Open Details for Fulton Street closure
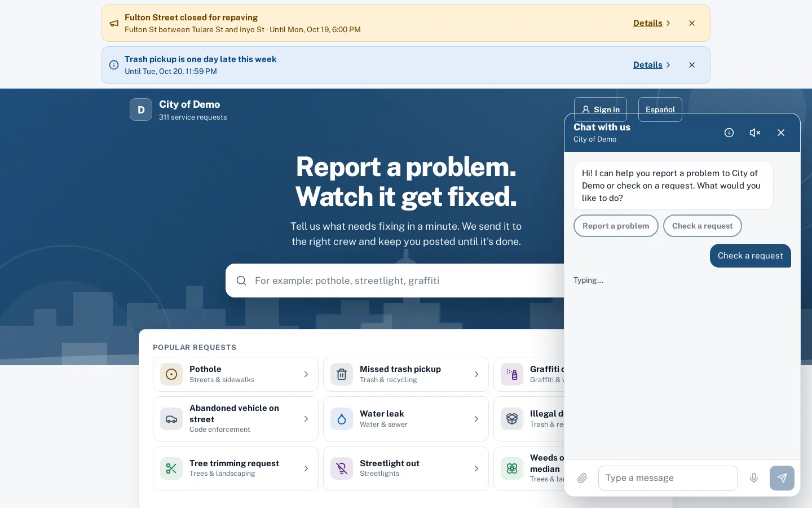The width and height of the screenshot is (812, 508). coord(652,23)
